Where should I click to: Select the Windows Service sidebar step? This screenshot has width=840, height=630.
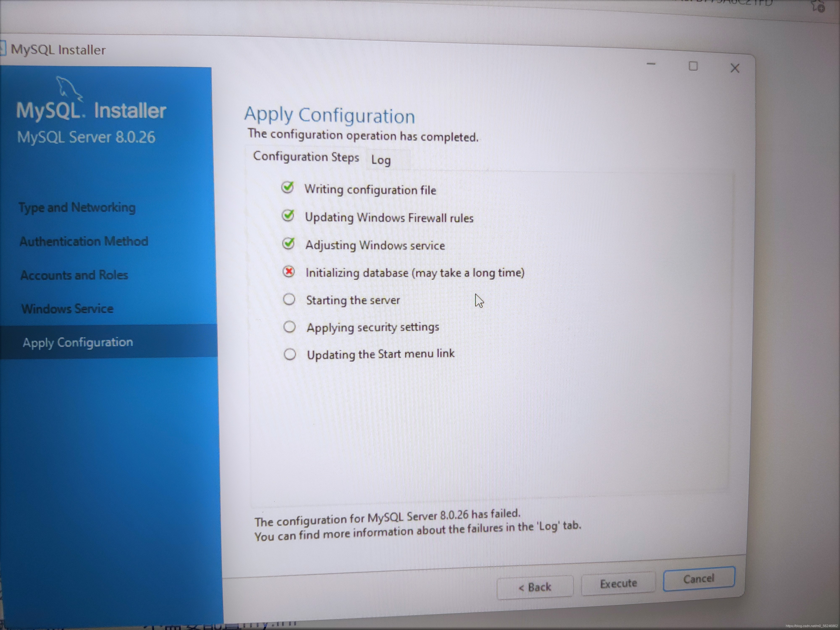pos(68,308)
